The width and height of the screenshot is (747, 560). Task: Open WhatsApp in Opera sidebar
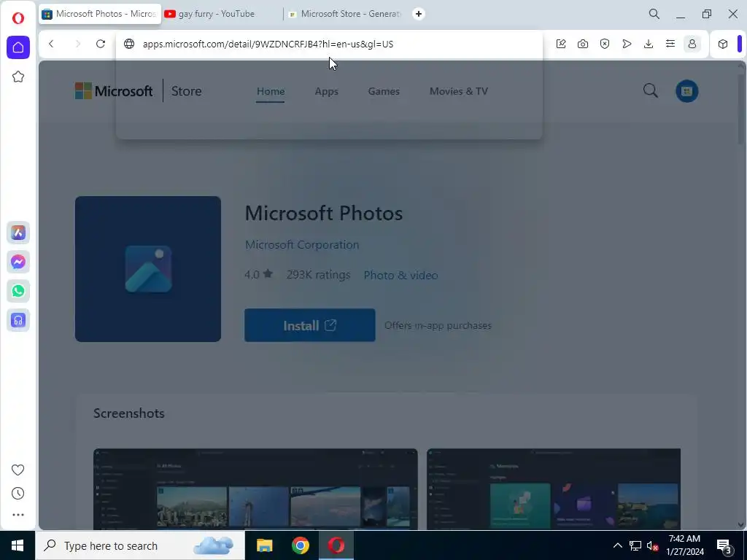[18, 291]
